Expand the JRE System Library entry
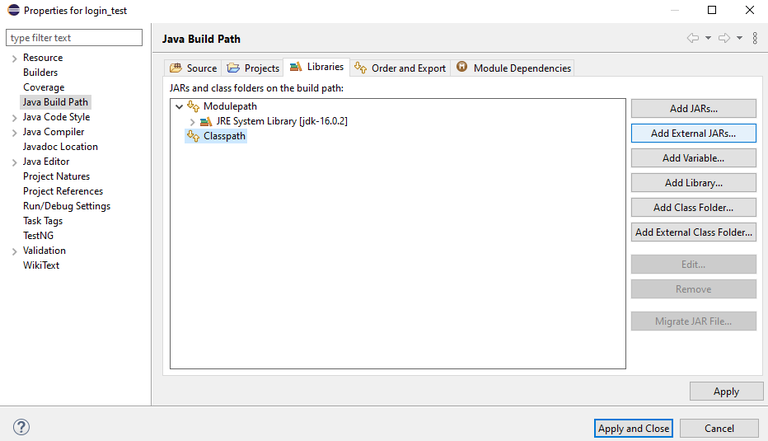 193,121
